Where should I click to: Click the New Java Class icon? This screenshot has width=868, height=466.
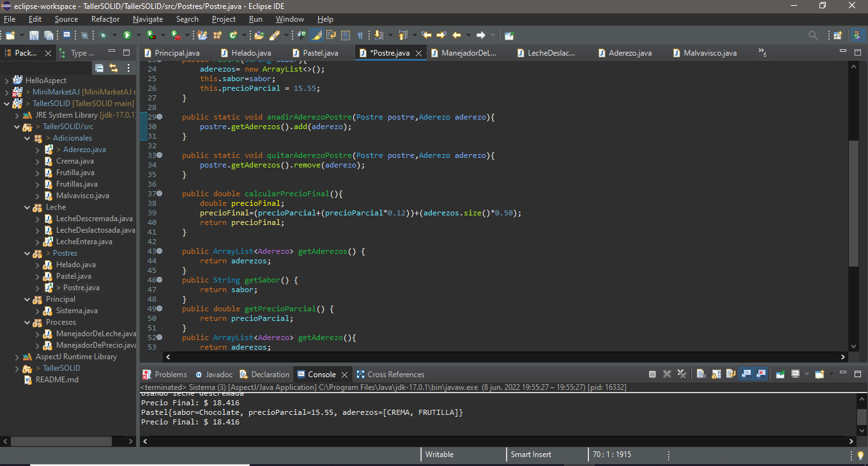tap(233, 35)
